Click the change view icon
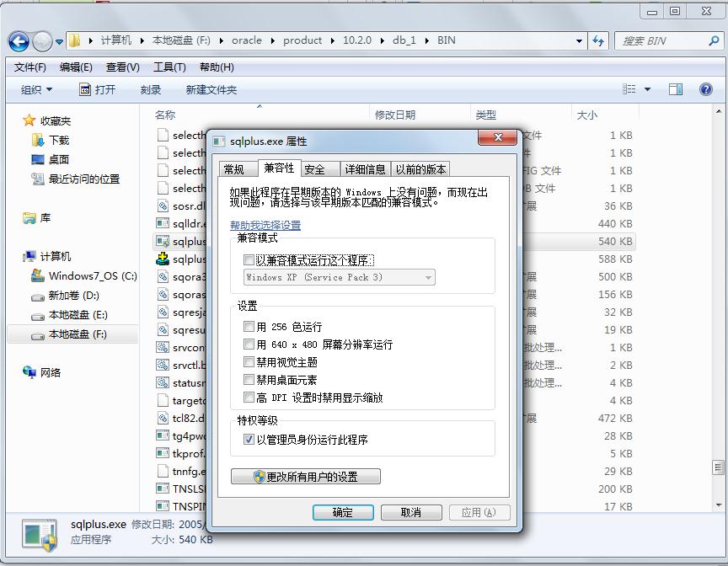This screenshot has width=728, height=566. [629, 89]
